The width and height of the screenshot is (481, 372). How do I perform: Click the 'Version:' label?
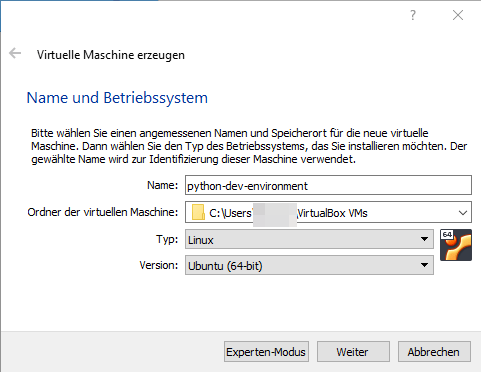(159, 265)
